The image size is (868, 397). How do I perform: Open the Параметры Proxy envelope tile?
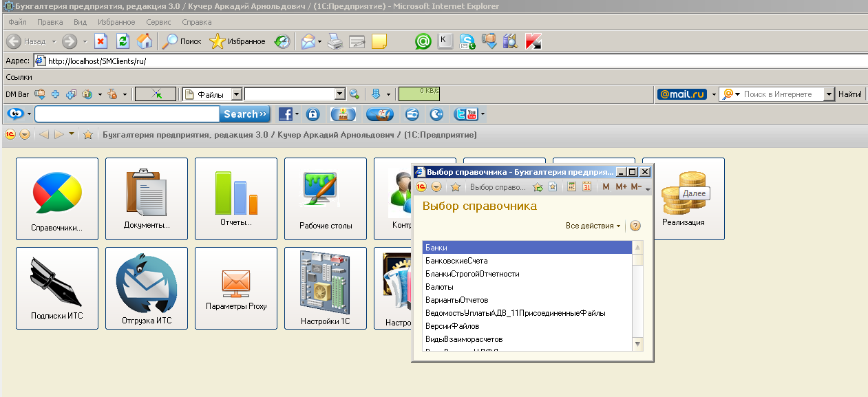point(236,288)
